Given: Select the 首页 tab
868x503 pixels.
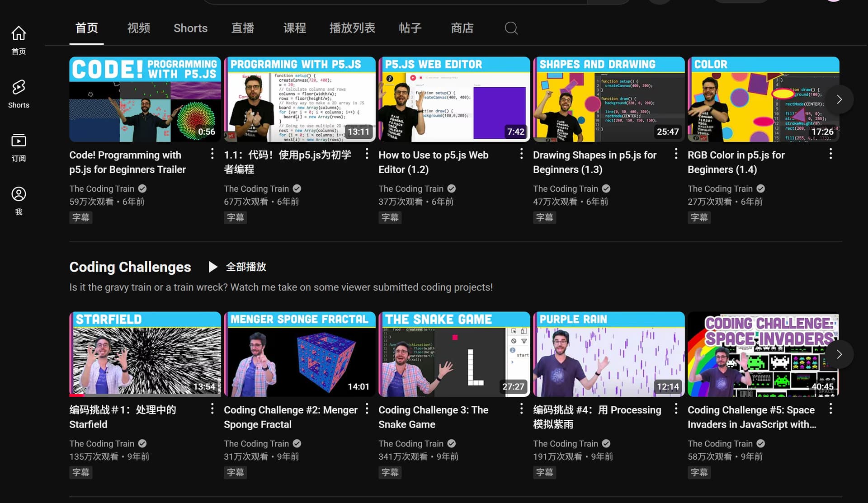Looking at the screenshot, I should 86,28.
